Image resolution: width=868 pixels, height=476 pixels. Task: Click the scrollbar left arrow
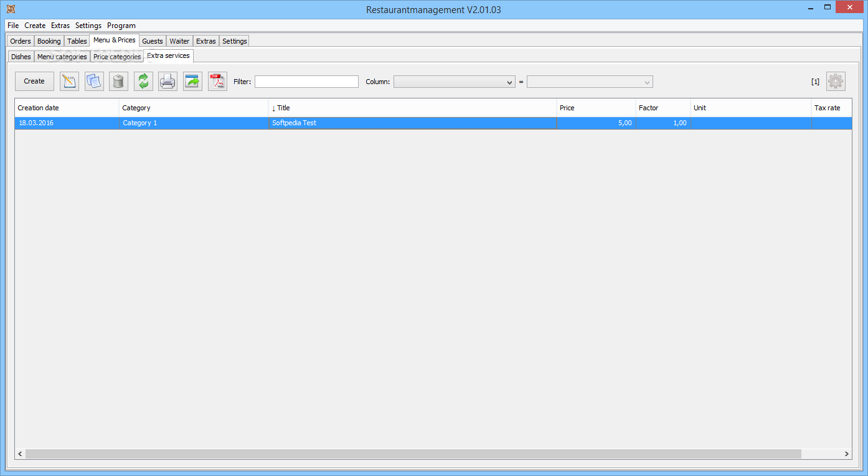point(20,454)
